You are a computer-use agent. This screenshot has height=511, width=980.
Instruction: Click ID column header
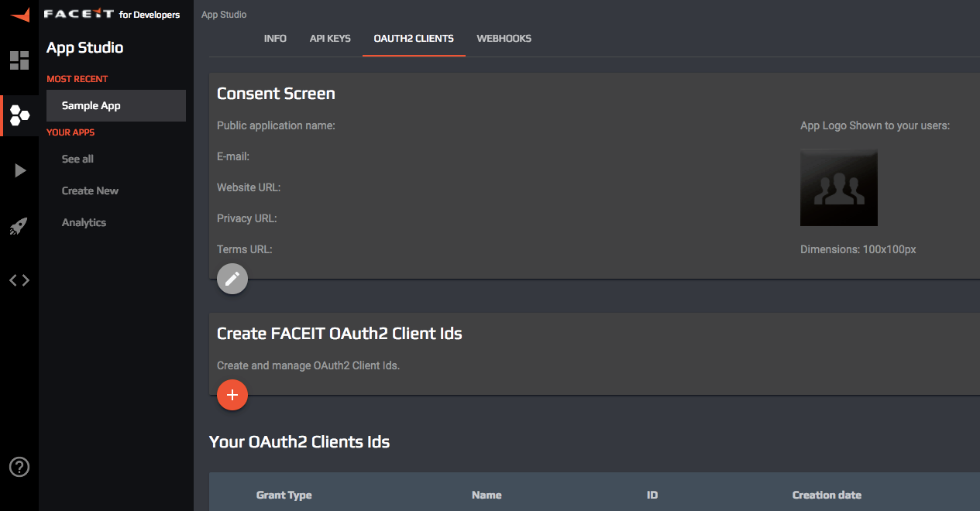click(652, 495)
